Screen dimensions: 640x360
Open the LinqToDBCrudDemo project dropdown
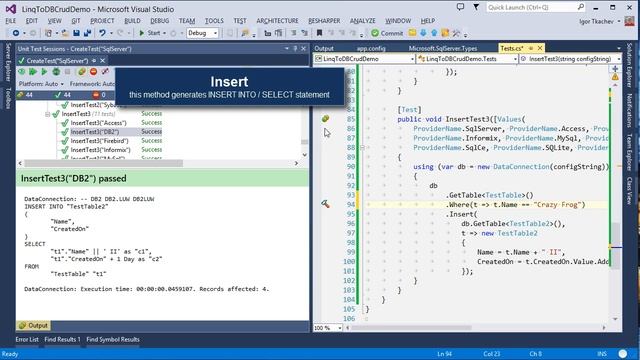coord(364,59)
